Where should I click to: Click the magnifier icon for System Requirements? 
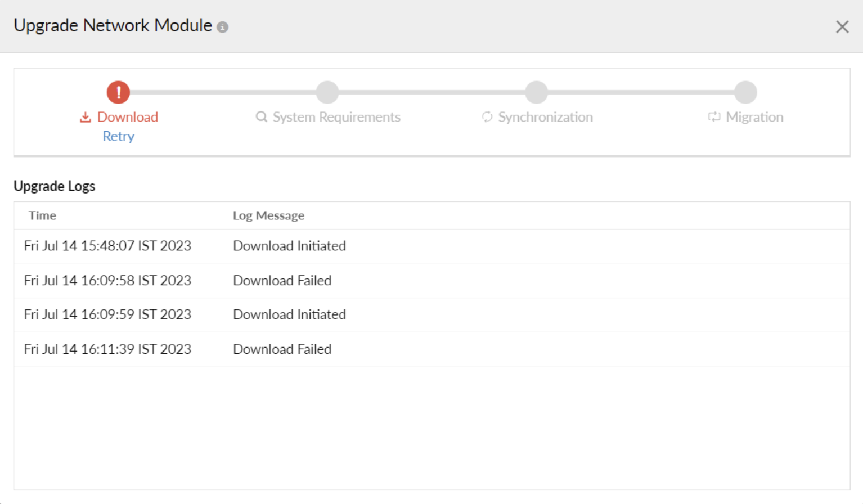[261, 117]
